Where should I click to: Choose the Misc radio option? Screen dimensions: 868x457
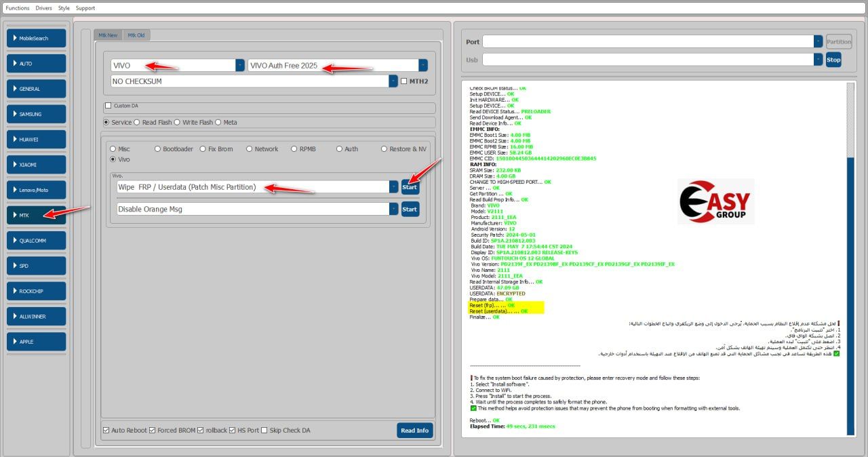click(113, 149)
